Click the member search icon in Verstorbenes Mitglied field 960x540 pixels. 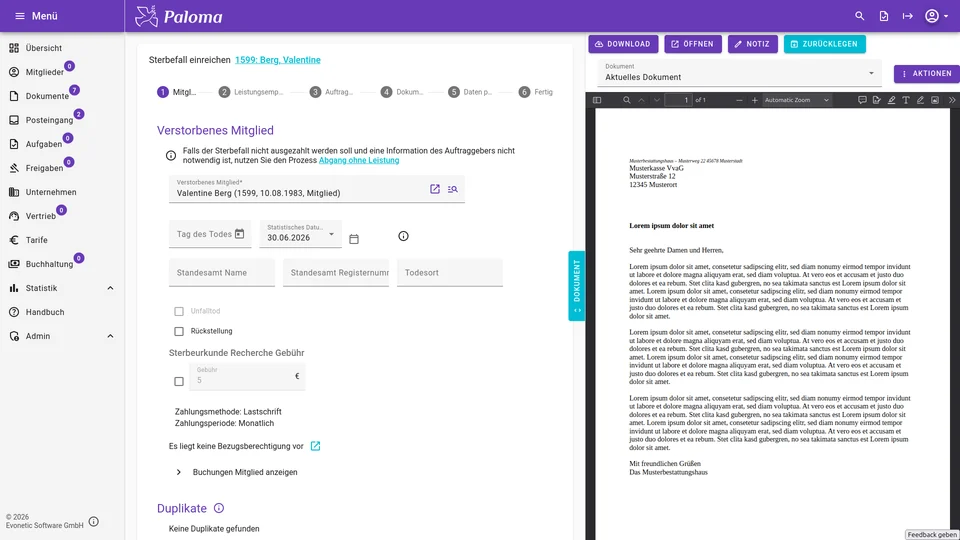tap(452, 189)
